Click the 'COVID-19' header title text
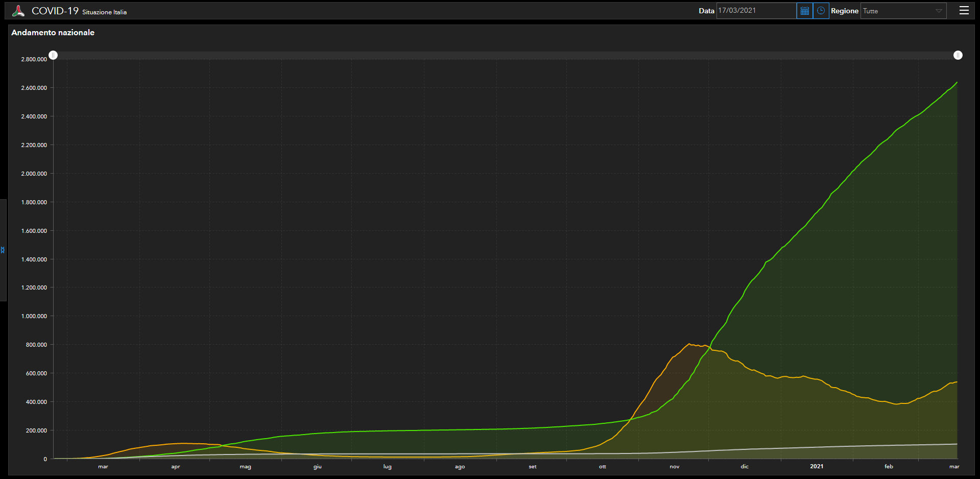Screen dimensions: 980x479 (x=55, y=11)
